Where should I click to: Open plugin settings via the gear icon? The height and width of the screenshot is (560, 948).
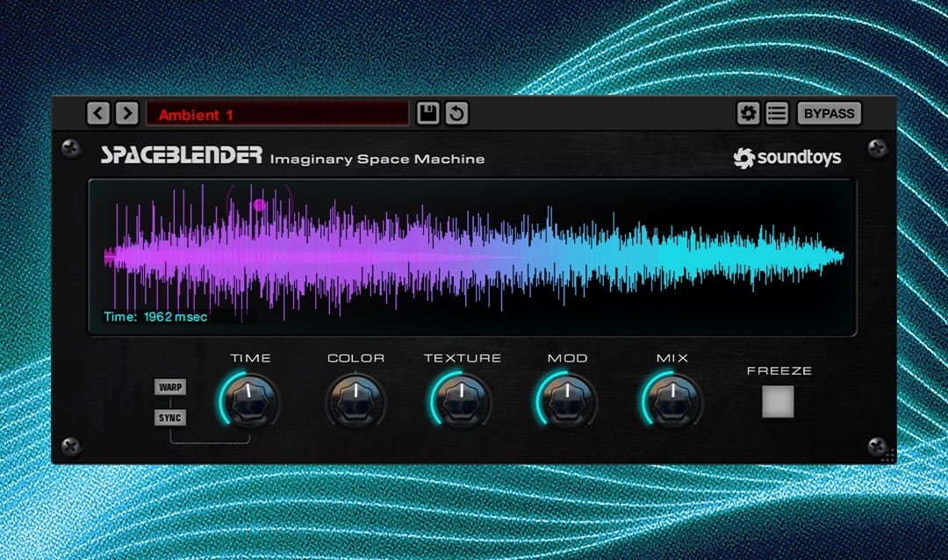tap(748, 113)
